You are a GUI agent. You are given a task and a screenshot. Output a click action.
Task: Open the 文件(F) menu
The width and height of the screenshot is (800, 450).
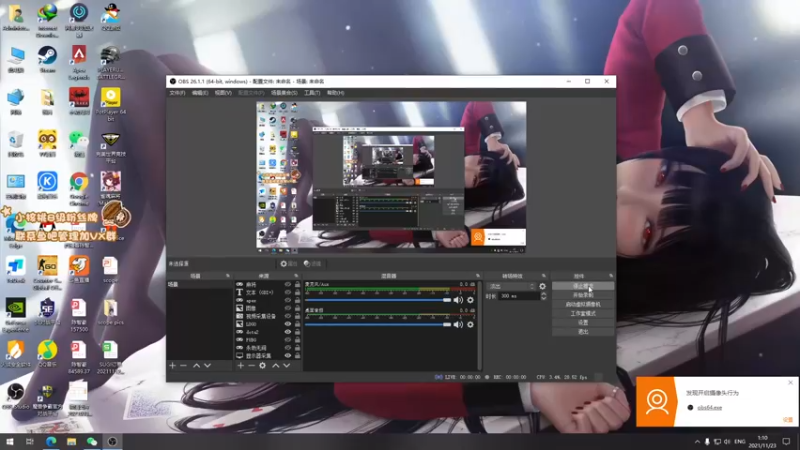tap(177, 93)
